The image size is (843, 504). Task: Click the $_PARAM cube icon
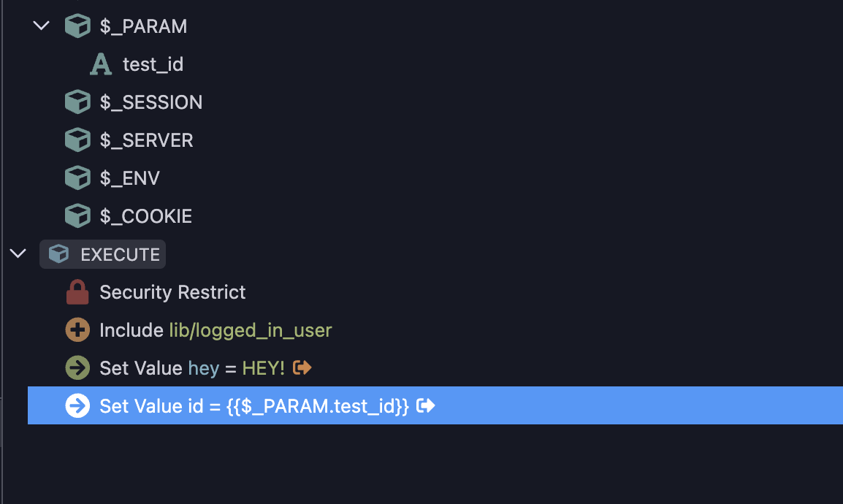[x=77, y=26]
